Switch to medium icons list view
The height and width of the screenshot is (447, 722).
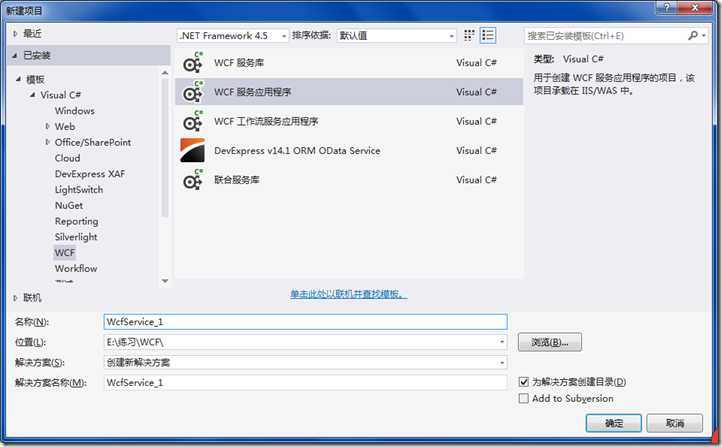[488, 35]
